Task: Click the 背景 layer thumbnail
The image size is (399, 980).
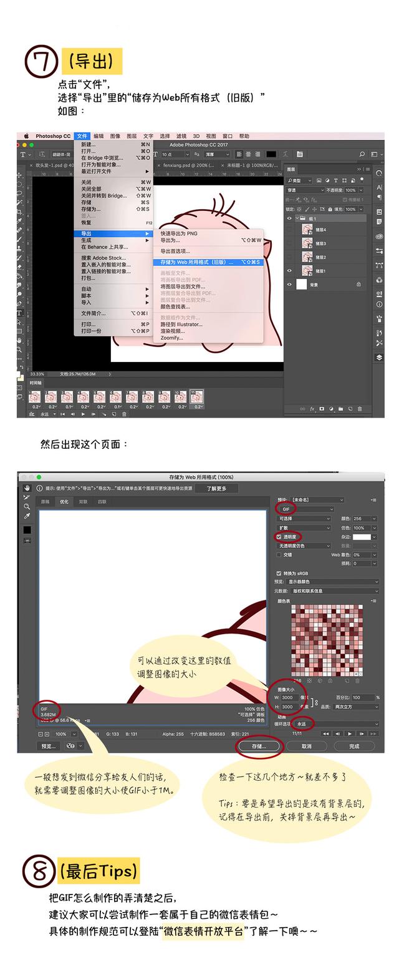Action: (x=302, y=285)
